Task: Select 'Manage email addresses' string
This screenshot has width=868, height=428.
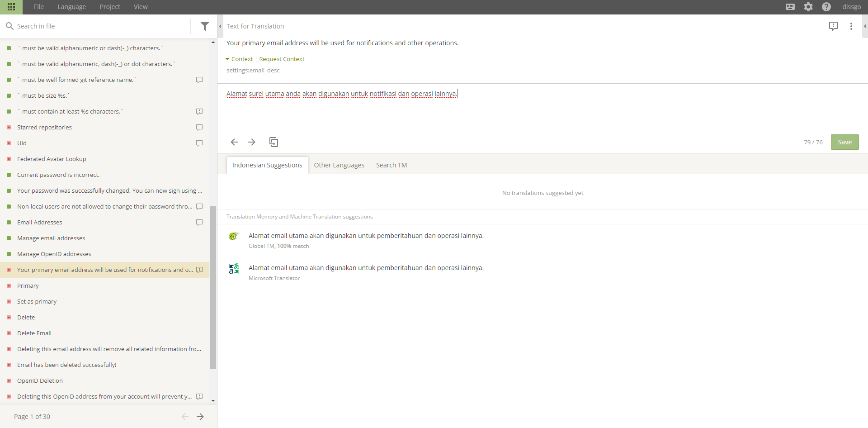Action: click(104, 238)
